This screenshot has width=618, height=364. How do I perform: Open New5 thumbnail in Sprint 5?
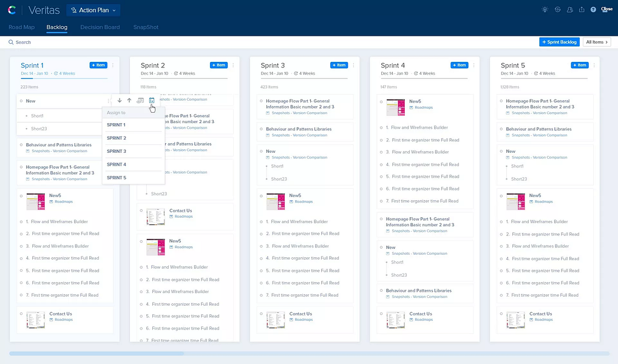tap(515, 201)
